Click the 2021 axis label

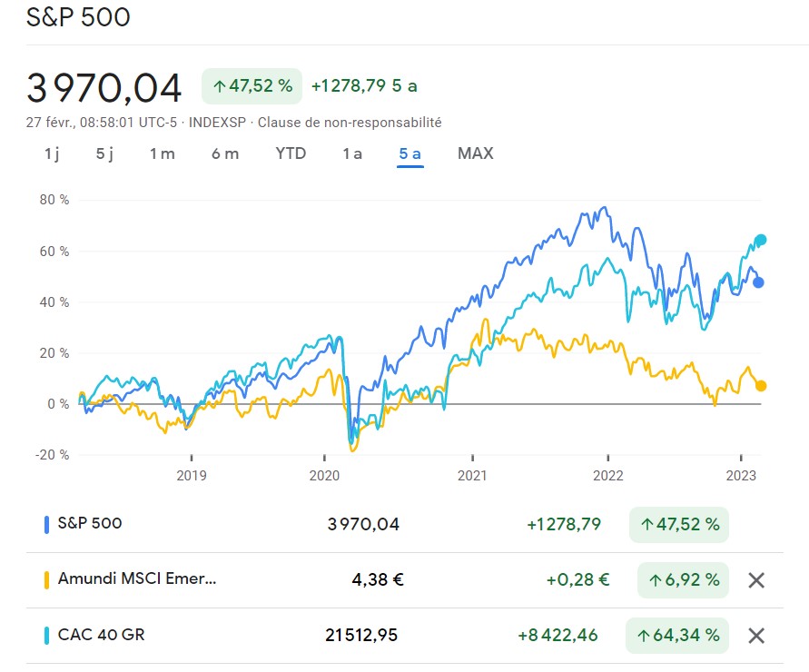[472, 475]
